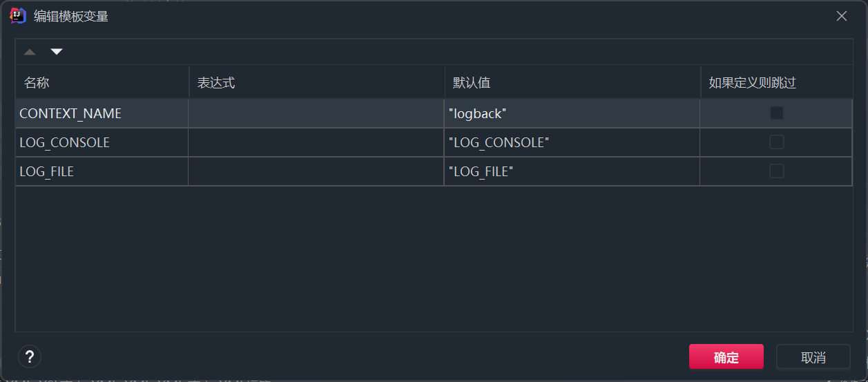The image size is (868, 382).
Task: Open expression cell for CONTEXT_NAME row
Action: click(x=316, y=113)
